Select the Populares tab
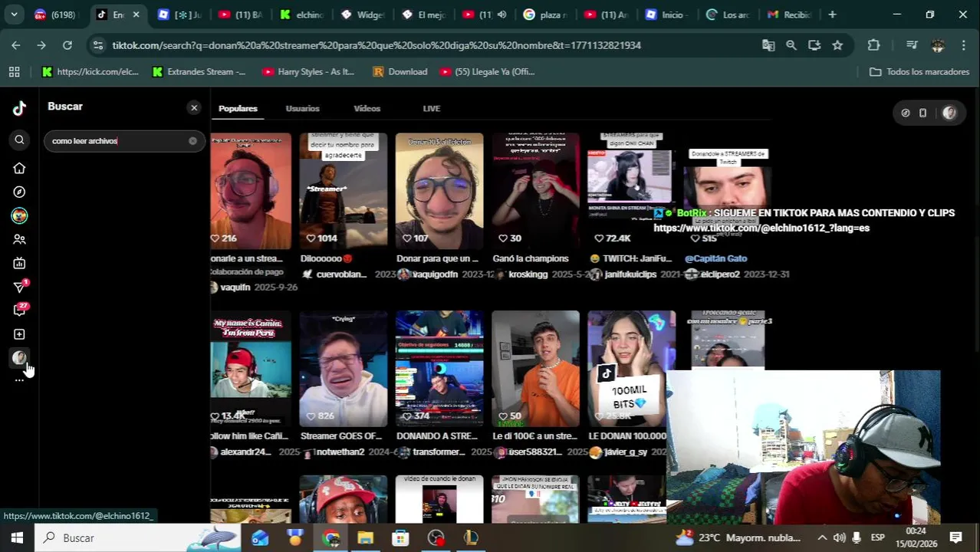Image resolution: width=980 pixels, height=552 pixels. 238,108
